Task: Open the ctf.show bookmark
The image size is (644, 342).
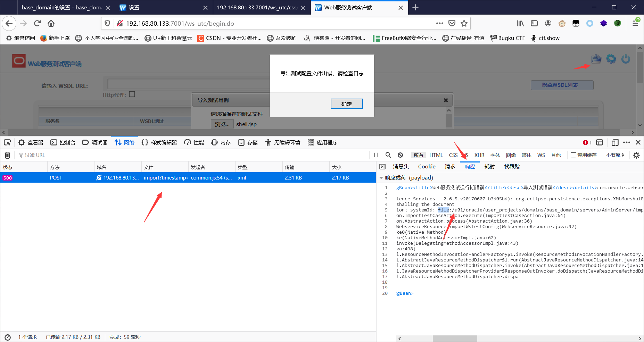Action: (545, 38)
